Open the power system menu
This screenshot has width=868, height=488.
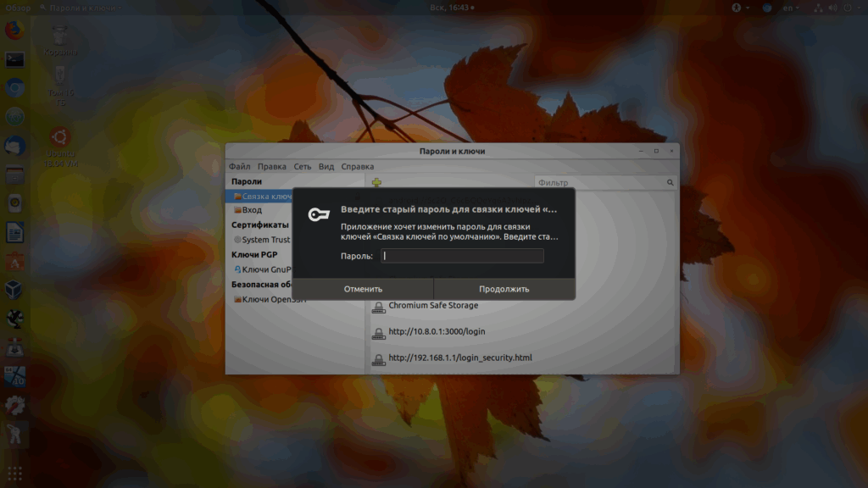(x=851, y=8)
